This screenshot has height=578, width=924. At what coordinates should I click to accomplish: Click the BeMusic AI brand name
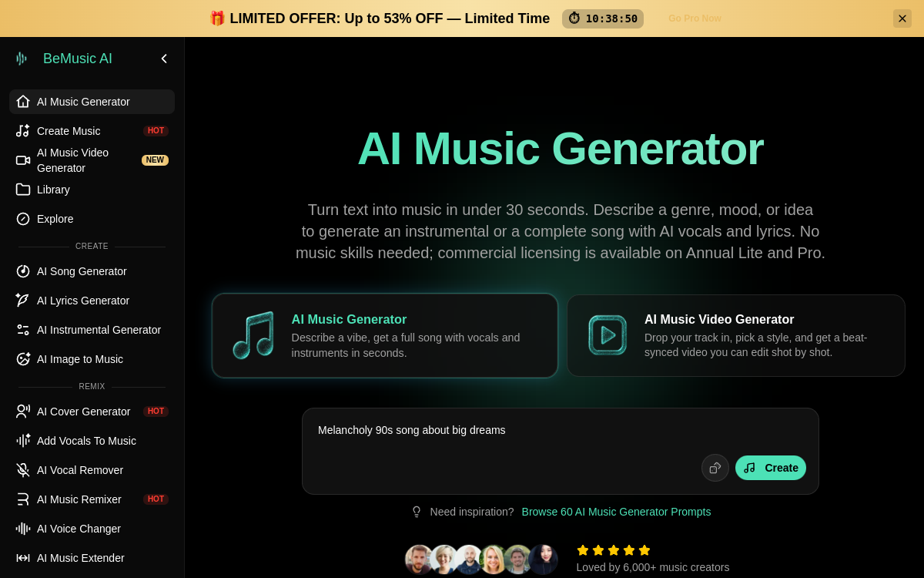click(x=78, y=59)
